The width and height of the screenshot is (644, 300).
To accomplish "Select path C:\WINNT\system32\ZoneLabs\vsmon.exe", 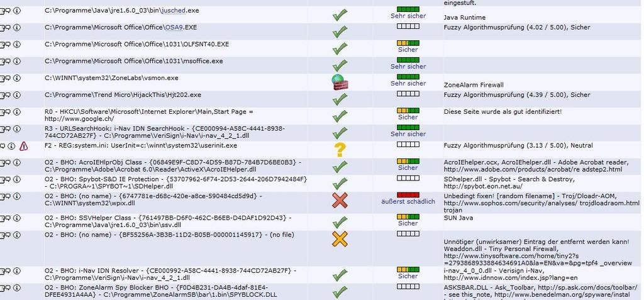I will (112, 77).
